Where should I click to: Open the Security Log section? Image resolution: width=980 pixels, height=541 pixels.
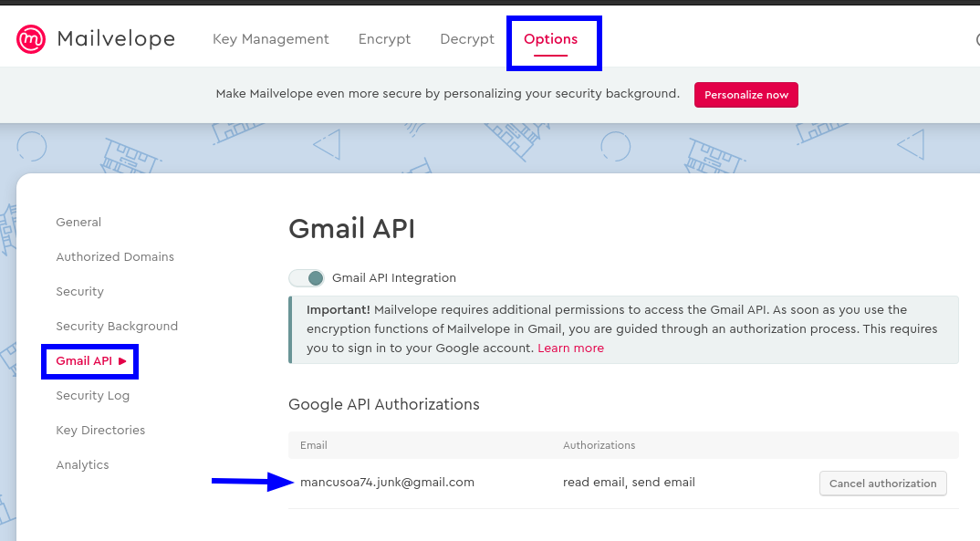(x=92, y=395)
